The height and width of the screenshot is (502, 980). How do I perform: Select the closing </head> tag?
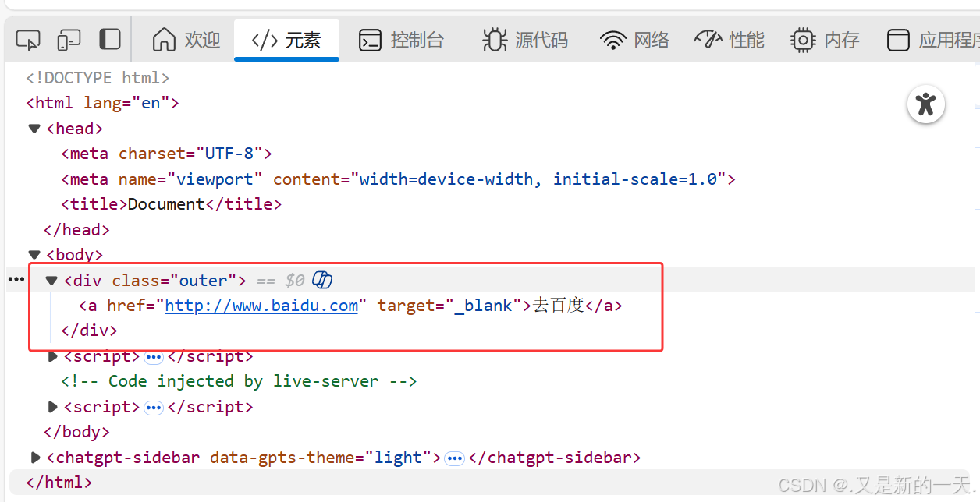(x=77, y=230)
